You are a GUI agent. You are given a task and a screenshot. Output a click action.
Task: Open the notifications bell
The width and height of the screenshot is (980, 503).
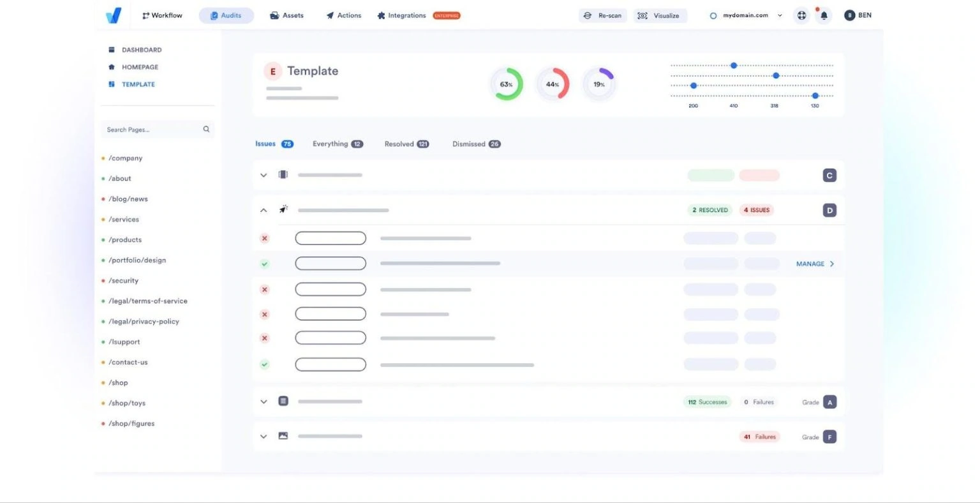[x=824, y=15]
